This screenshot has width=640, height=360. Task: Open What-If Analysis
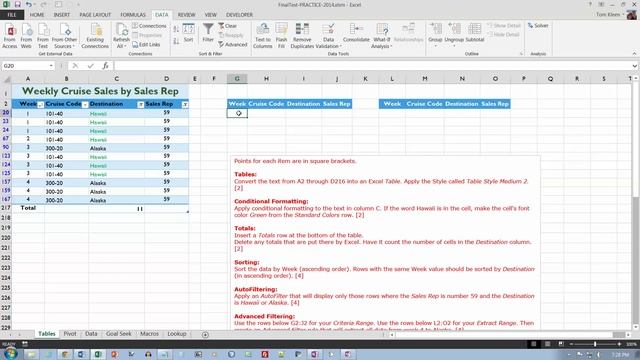point(382,36)
